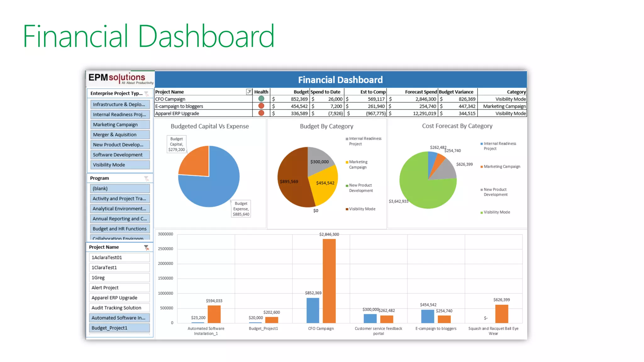Select the Apparel ERP Upgrade table cell
Image resolution: width=644 pixels, height=362 pixels.
tap(203, 113)
